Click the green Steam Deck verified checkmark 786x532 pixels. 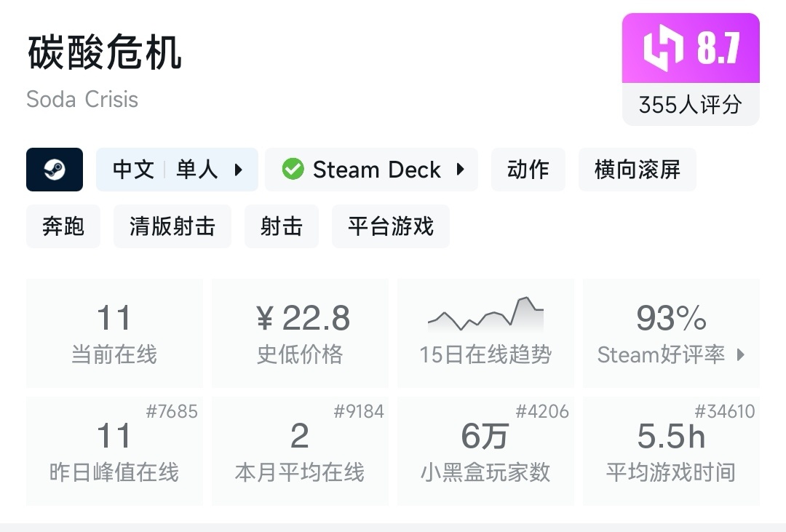click(x=294, y=169)
